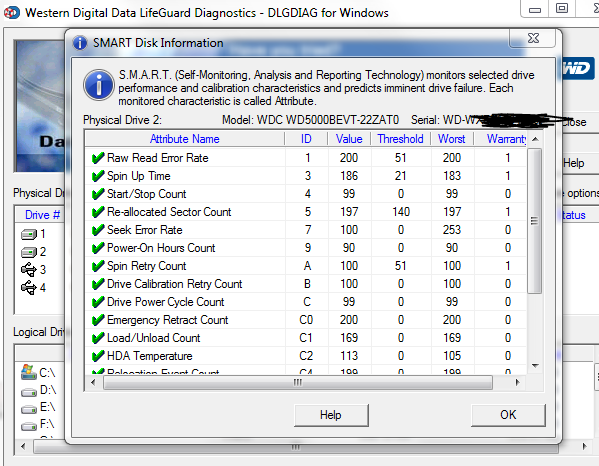The image size is (599, 466).
Task: Select the Drive Power Cycle Count row
Action: pyautogui.click(x=306, y=302)
